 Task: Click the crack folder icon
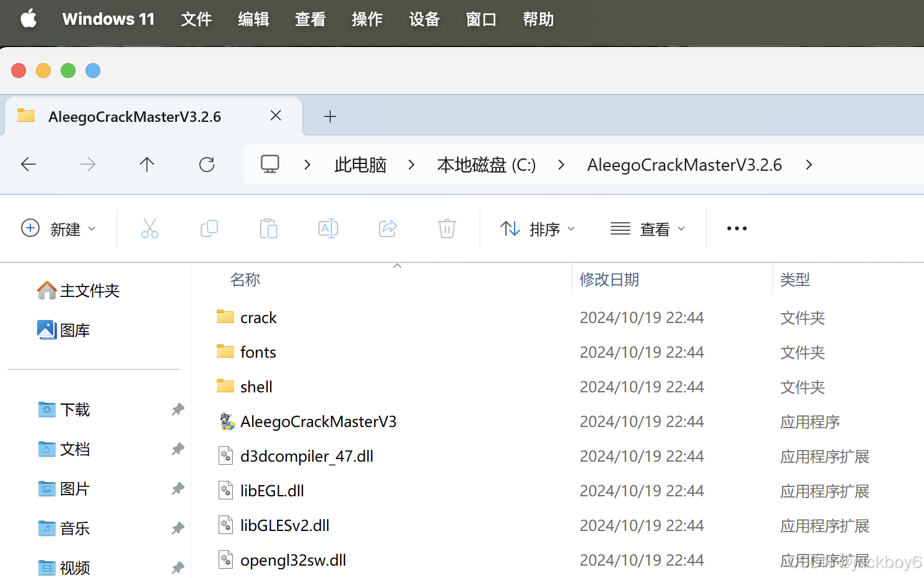click(x=225, y=317)
